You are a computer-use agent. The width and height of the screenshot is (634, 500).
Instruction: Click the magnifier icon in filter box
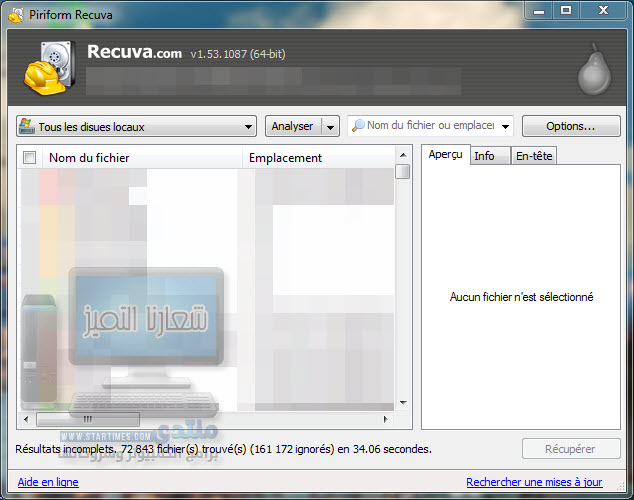358,126
